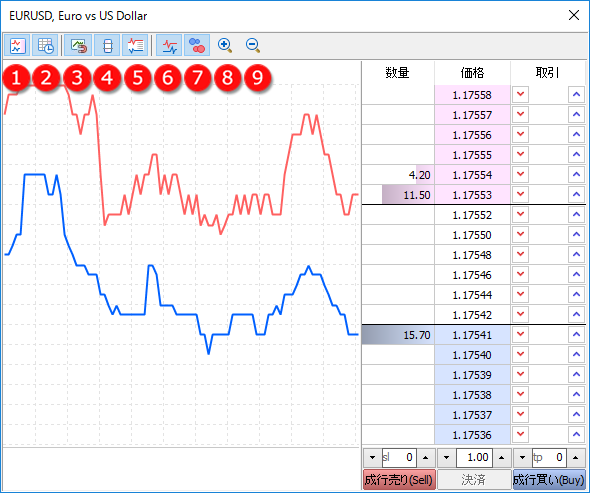Select the 価格 column header
The height and width of the screenshot is (493, 590).
click(472, 72)
